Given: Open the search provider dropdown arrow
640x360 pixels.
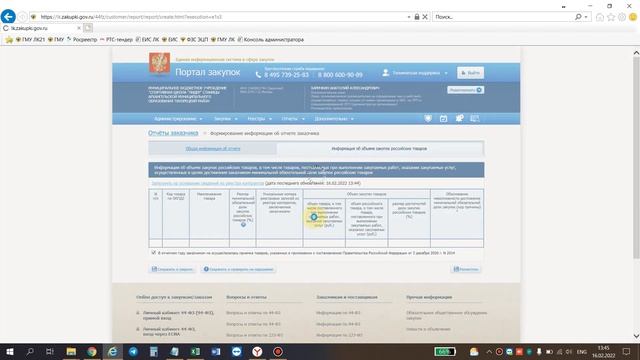Looking at the screenshot, I should pos(586,17).
